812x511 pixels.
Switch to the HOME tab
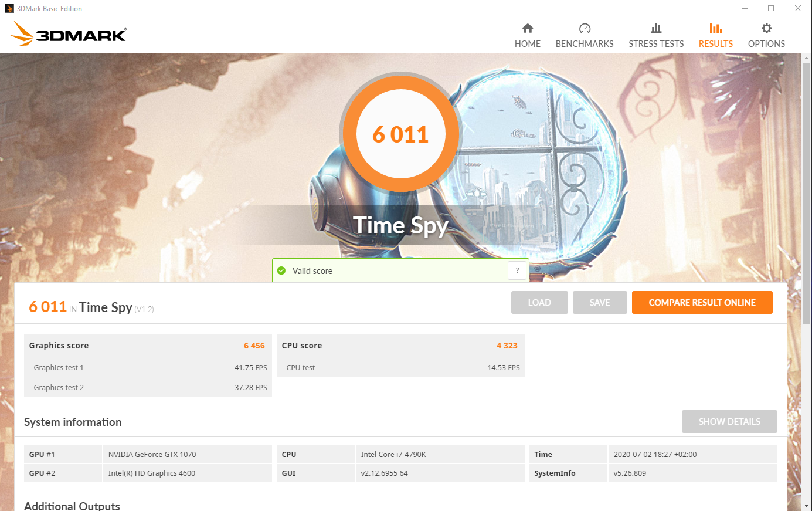[x=527, y=43]
